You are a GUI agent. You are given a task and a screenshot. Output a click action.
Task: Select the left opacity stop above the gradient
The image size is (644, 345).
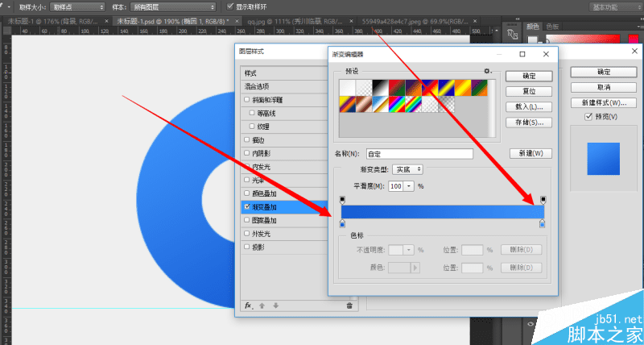[343, 200]
